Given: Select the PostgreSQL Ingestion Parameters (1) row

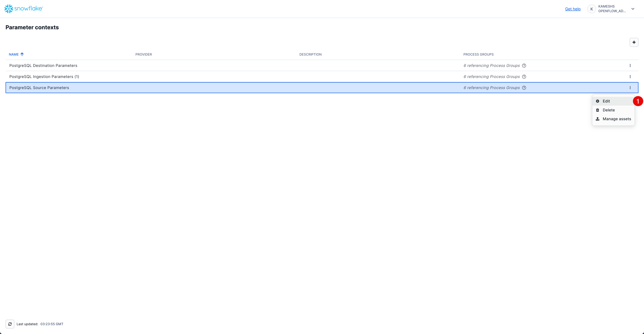Looking at the screenshot, I should (44, 76).
